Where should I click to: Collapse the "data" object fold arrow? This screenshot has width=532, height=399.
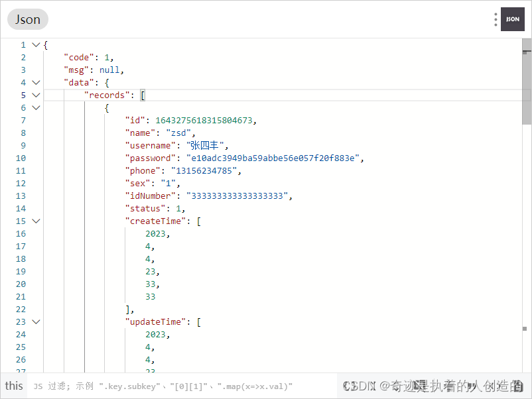(36, 82)
